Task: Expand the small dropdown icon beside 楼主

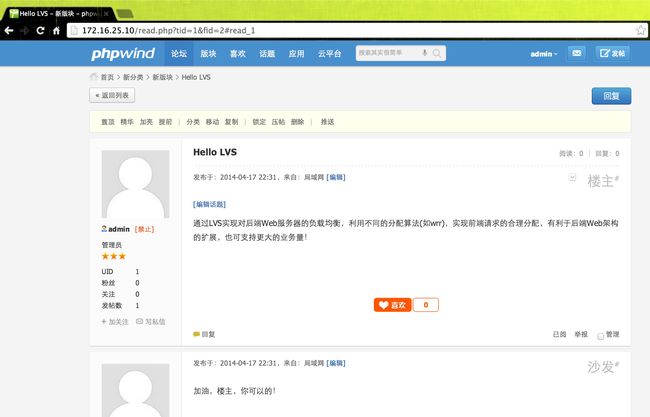Action: click(572, 177)
